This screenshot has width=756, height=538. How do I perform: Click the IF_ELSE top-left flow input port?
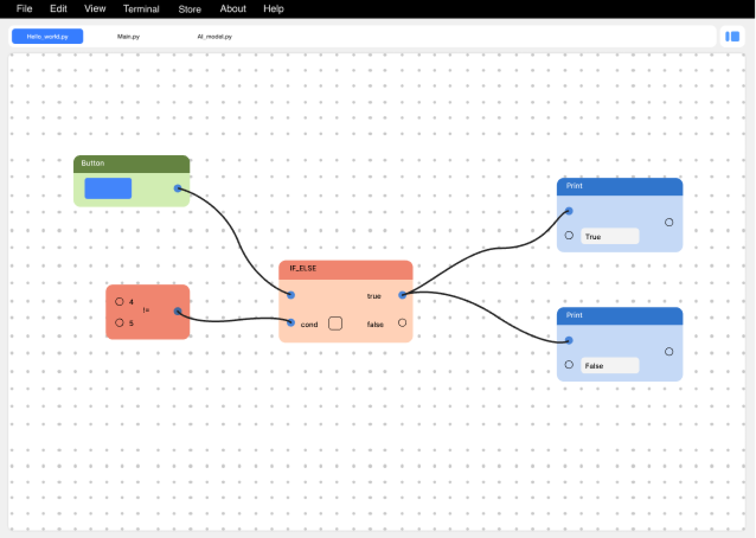click(x=291, y=295)
